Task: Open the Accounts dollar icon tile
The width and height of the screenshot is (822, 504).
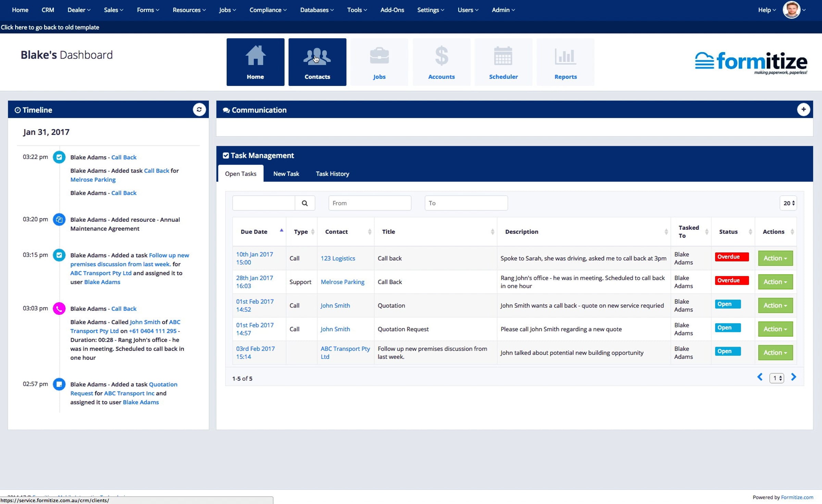Action: (x=441, y=62)
